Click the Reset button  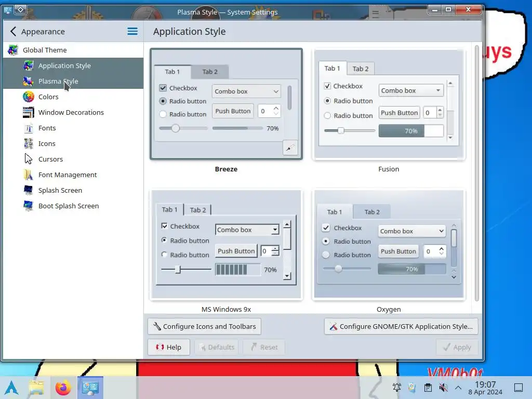(x=264, y=348)
